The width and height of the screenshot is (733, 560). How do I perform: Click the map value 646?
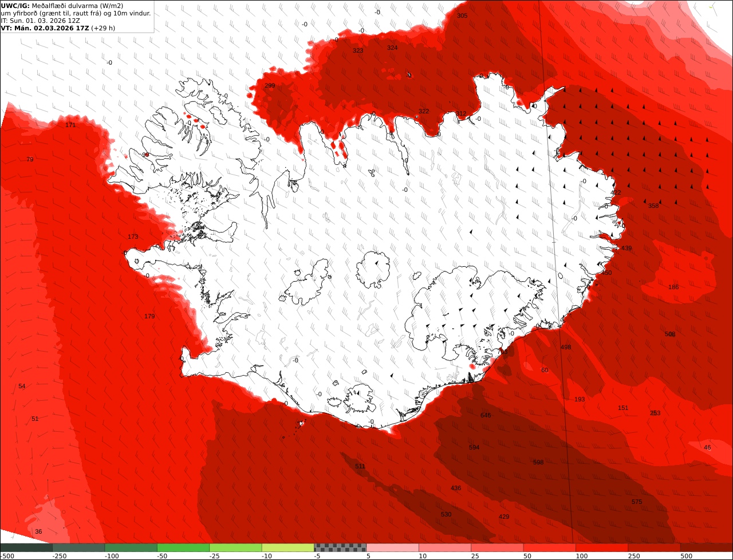486,415
